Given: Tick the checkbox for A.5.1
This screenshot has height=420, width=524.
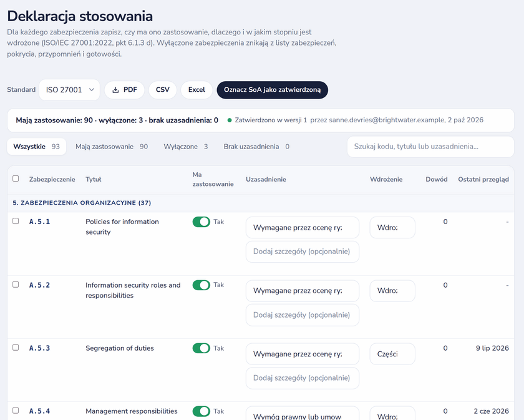Looking at the screenshot, I should 16,221.
